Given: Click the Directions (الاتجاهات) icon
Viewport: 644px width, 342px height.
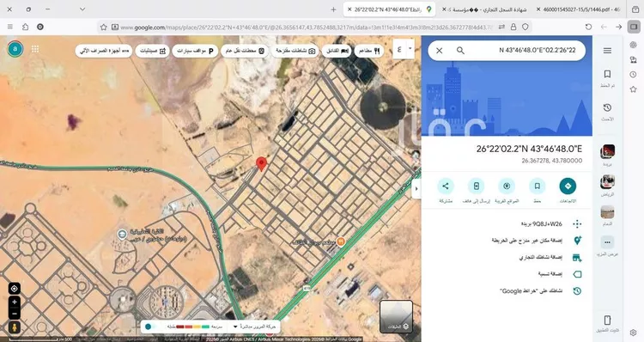Looking at the screenshot, I should pos(568,186).
